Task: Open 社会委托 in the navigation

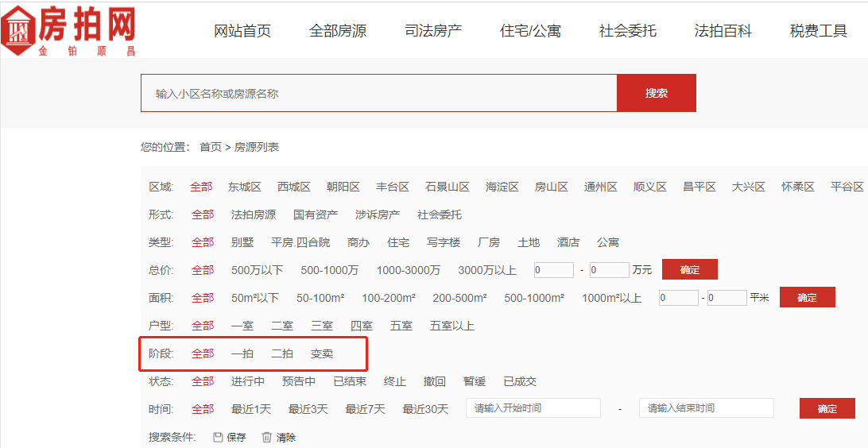Action: coord(628,31)
